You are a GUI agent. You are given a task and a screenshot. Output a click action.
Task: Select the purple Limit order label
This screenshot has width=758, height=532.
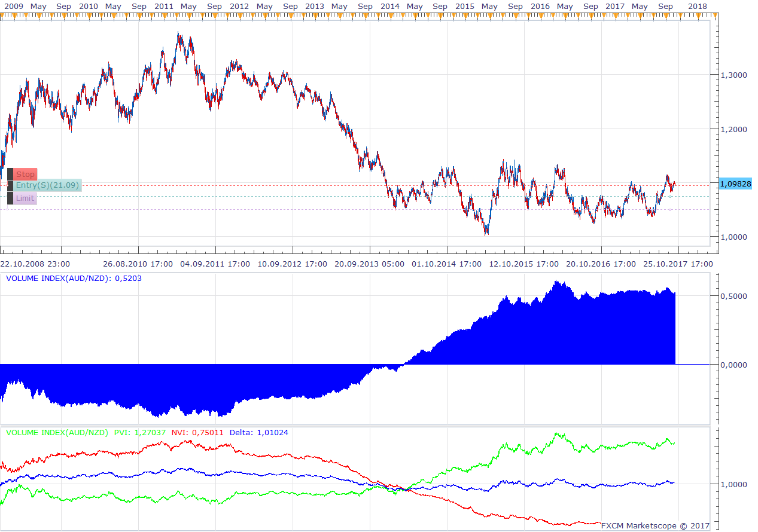[x=25, y=198]
